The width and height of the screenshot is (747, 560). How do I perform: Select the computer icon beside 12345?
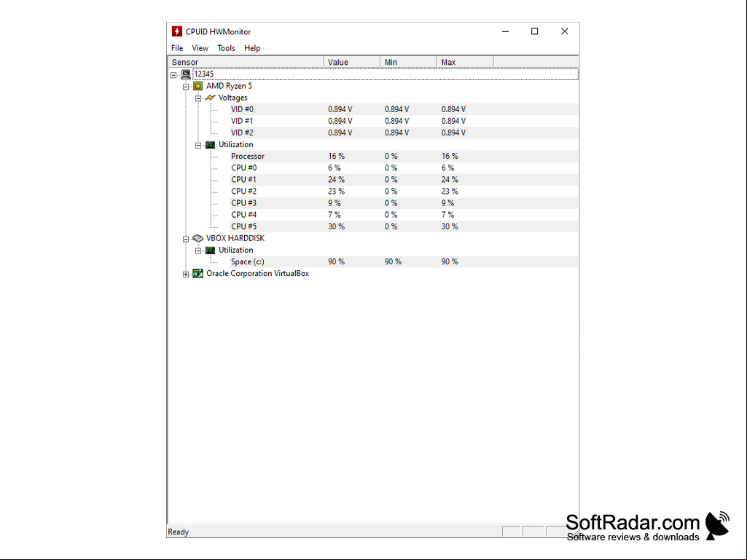coord(186,74)
